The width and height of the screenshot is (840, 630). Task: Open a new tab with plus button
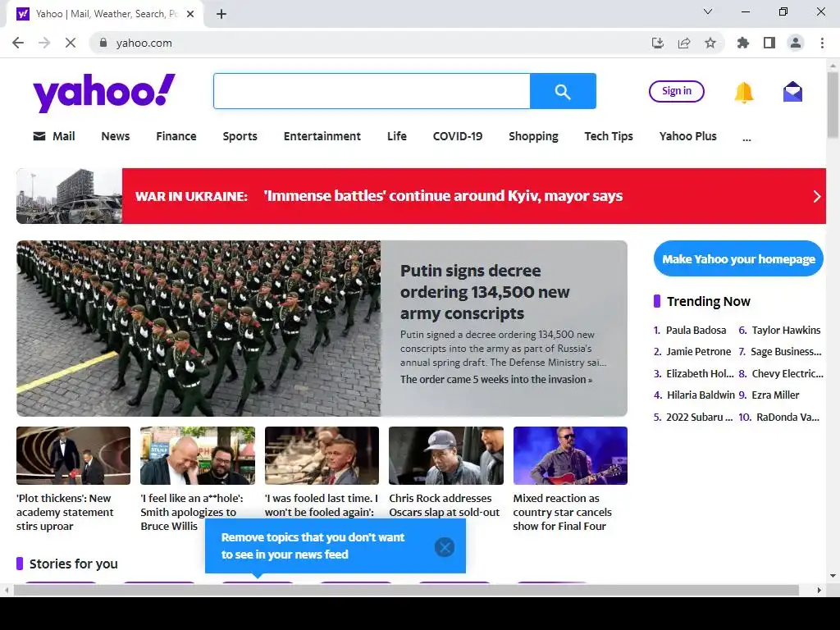pos(221,14)
